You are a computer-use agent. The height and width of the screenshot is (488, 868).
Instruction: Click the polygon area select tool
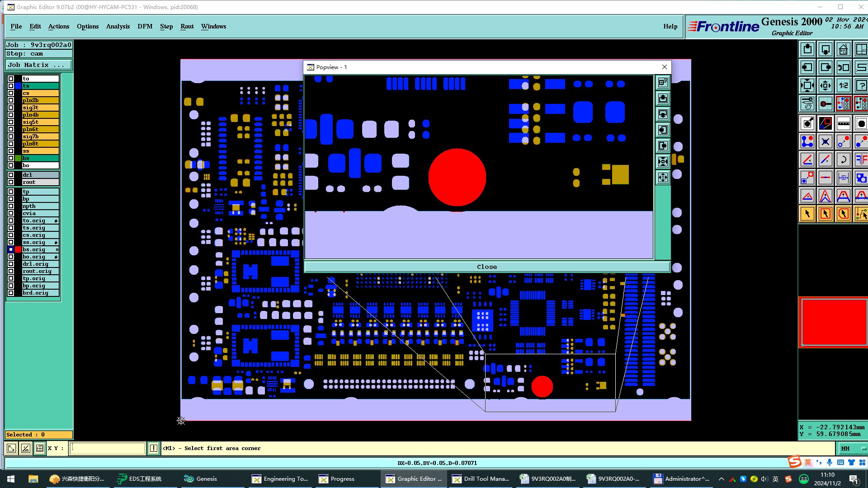pos(843,214)
